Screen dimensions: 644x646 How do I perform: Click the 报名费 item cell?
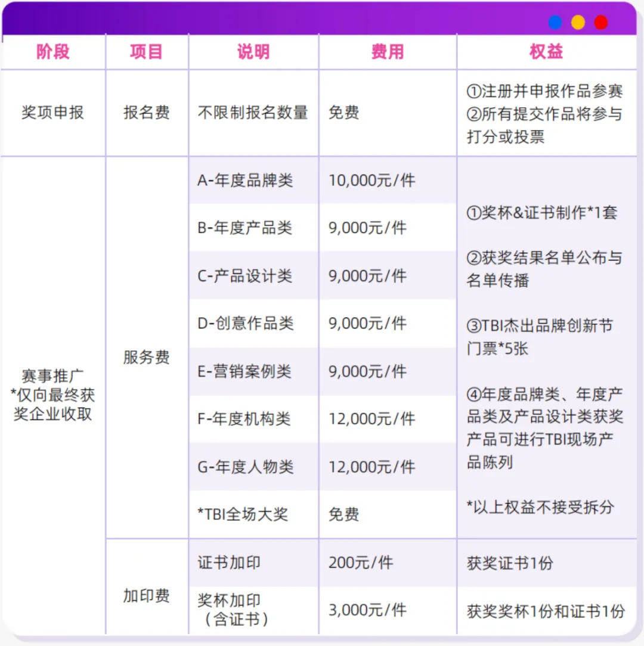146,113
